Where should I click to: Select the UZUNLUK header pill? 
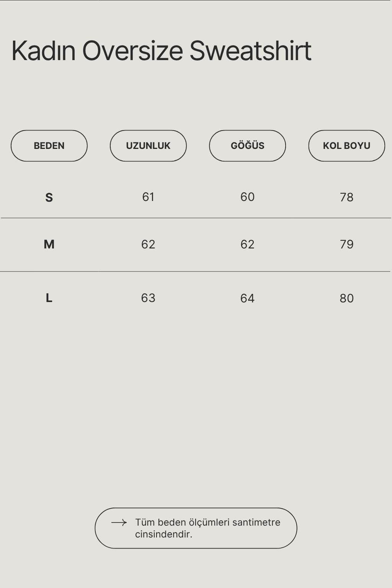(x=148, y=146)
